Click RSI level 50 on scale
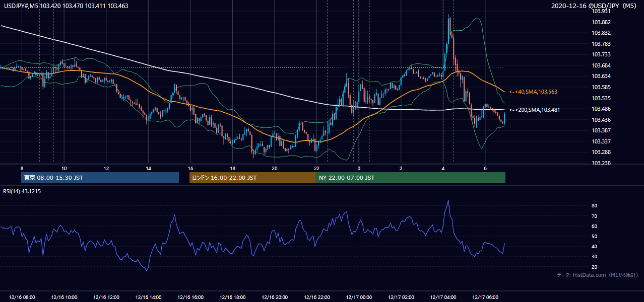The width and height of the screenshot is (644, 302). 595,236
